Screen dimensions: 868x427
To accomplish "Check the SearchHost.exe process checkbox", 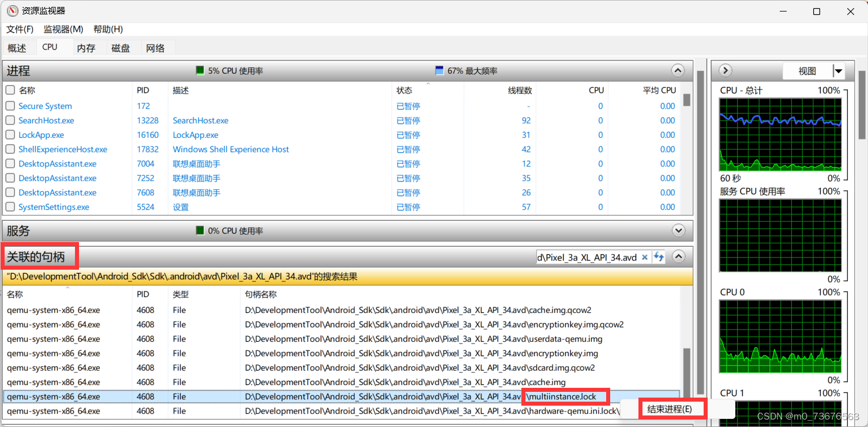I will [x=10, y=120].
